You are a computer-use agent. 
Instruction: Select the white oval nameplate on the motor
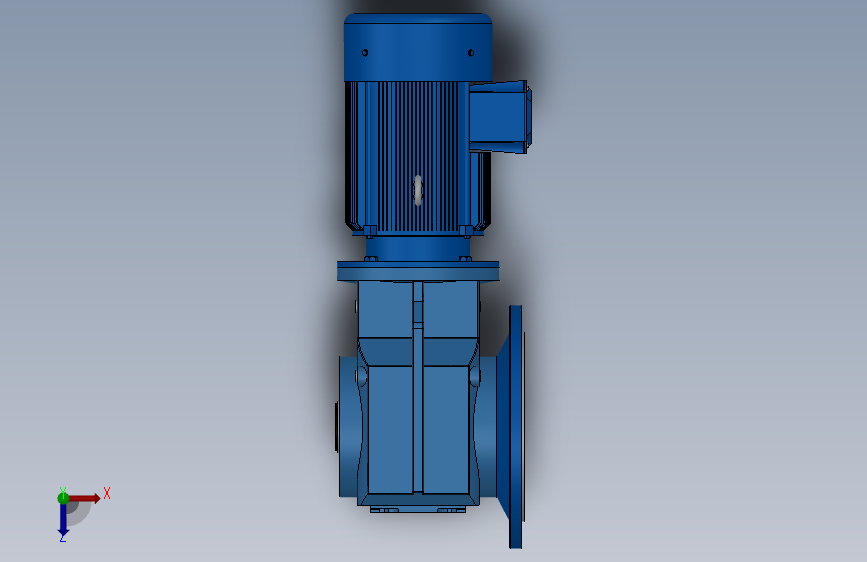(x=418, y=190)
